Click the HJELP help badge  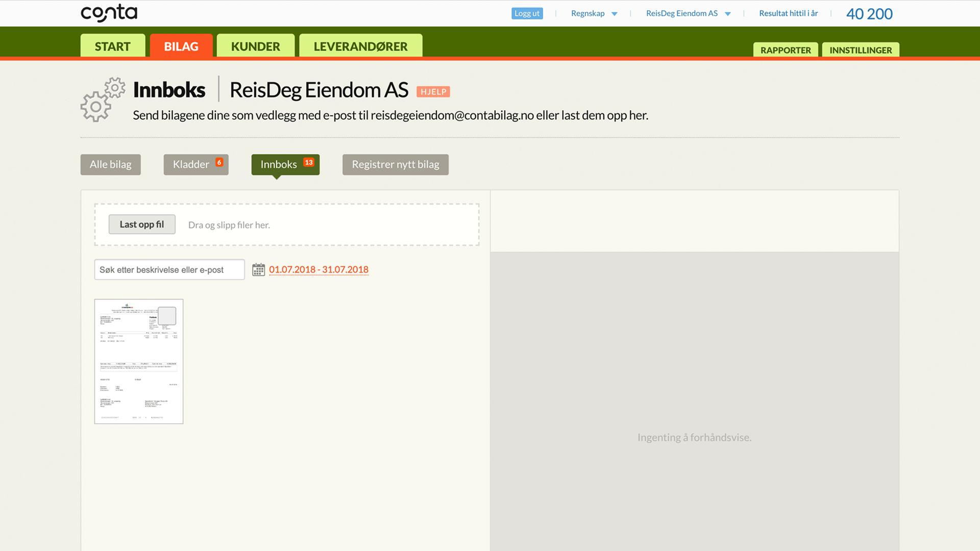[433, 92]
